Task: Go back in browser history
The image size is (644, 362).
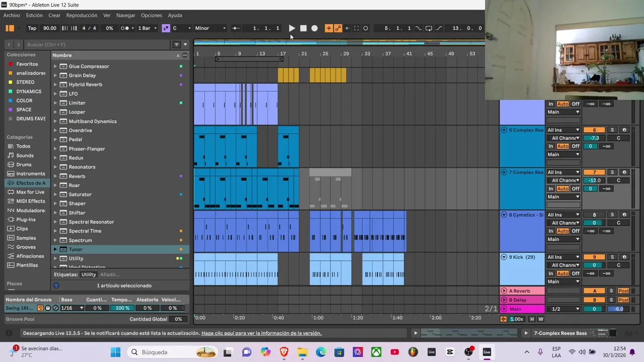Action: [x=9, y=44]
